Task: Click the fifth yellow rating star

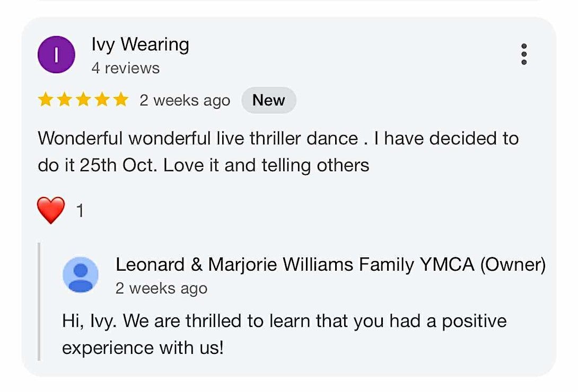Action: point(120,100)
